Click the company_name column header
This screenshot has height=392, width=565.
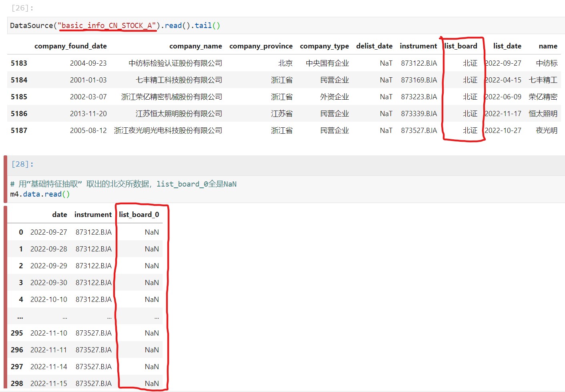click(x=196, y=46)
